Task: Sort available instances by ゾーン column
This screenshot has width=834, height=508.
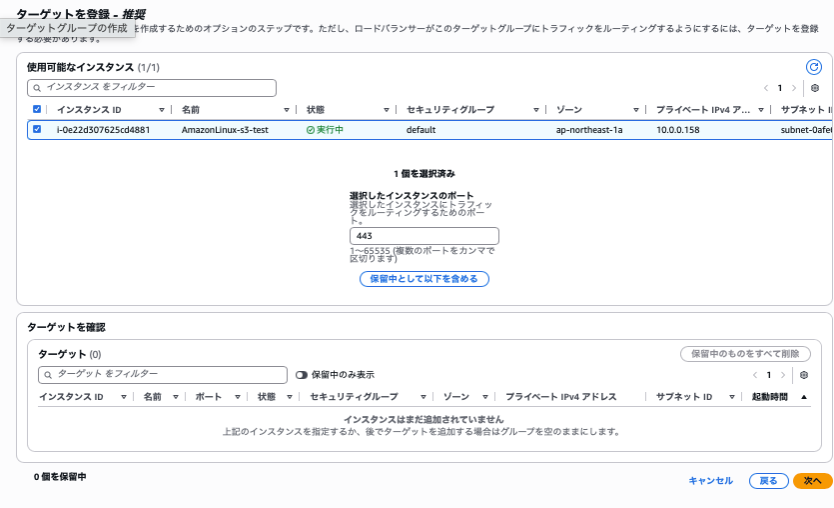Action: [x=636, y=110]
